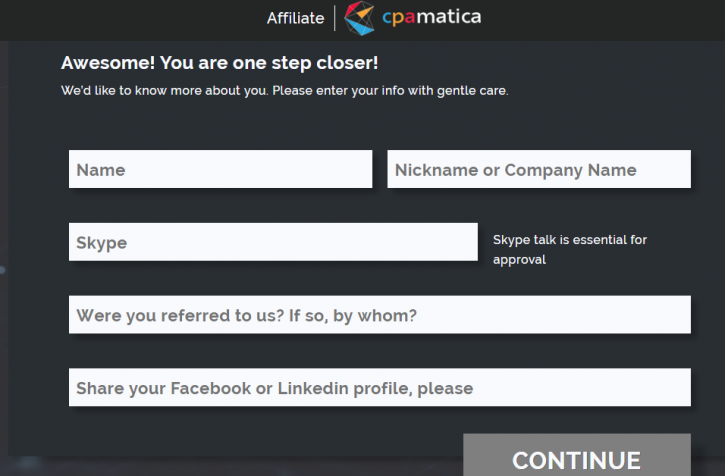Focus the referral question field
The width and height of the screenshot is (725, 476).
point(380,315)
